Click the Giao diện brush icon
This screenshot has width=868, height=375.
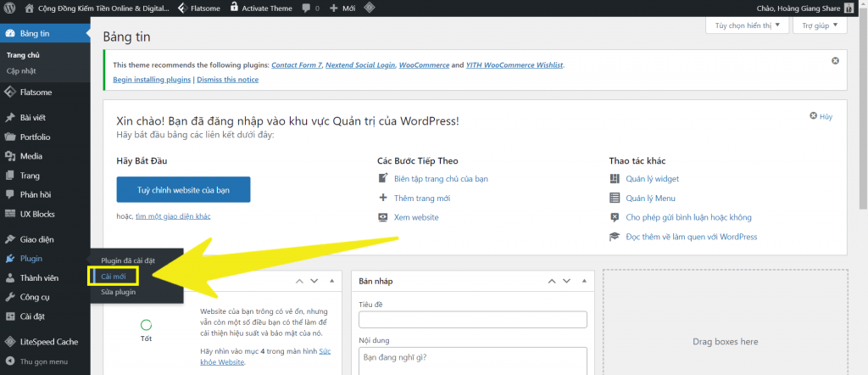pyautogui.click(x=10, y=239)
